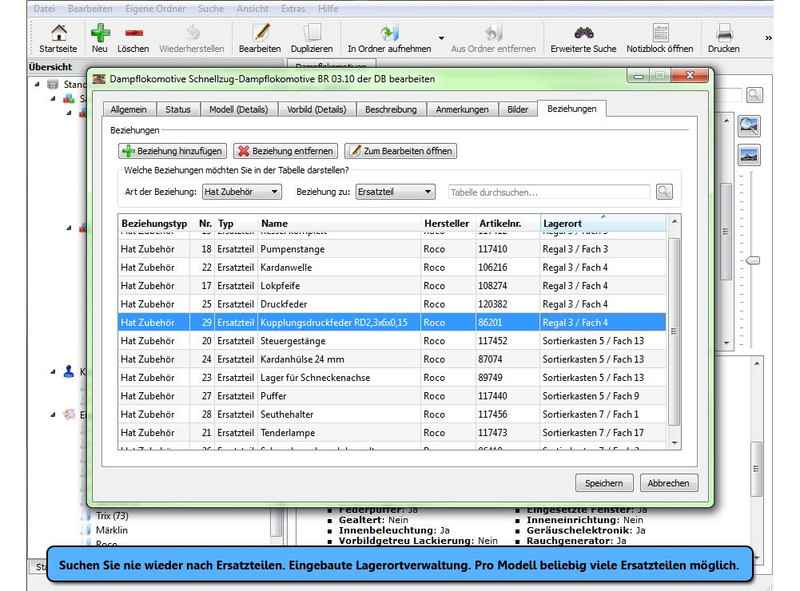Image resolution: width=800 pixels, height=591 pixels.
Task: Switch to the Vorbild (Details) tab
Action: [316, 109]
